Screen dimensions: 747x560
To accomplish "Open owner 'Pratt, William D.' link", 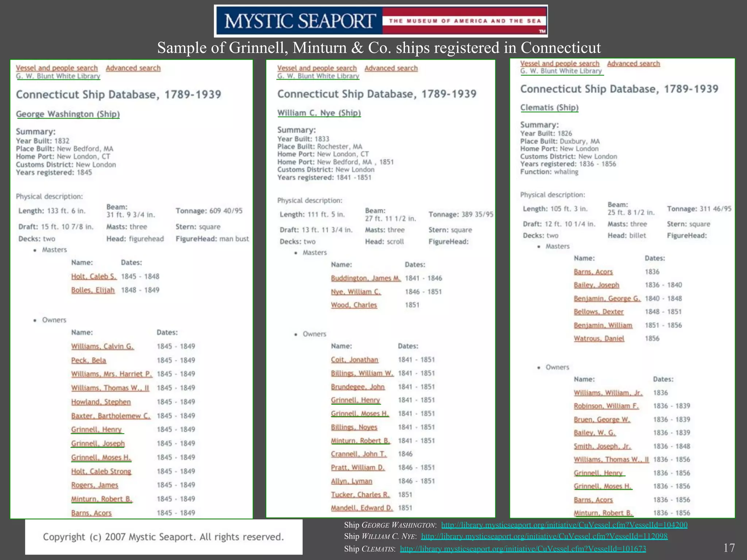I will (358, 467).
